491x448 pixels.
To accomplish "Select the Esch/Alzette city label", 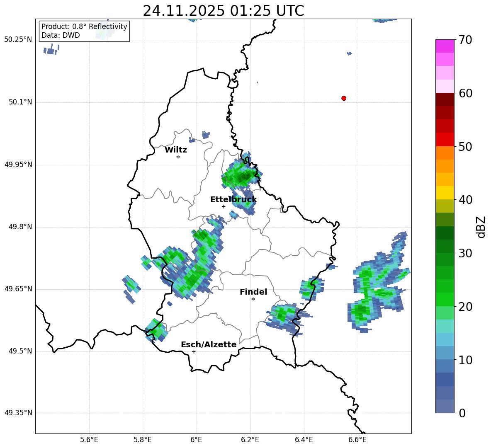I will tap(209, 345).
